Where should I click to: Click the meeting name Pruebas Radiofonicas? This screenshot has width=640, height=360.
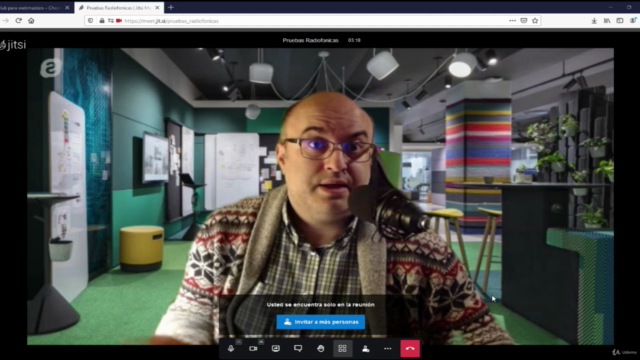coord(311,40)
